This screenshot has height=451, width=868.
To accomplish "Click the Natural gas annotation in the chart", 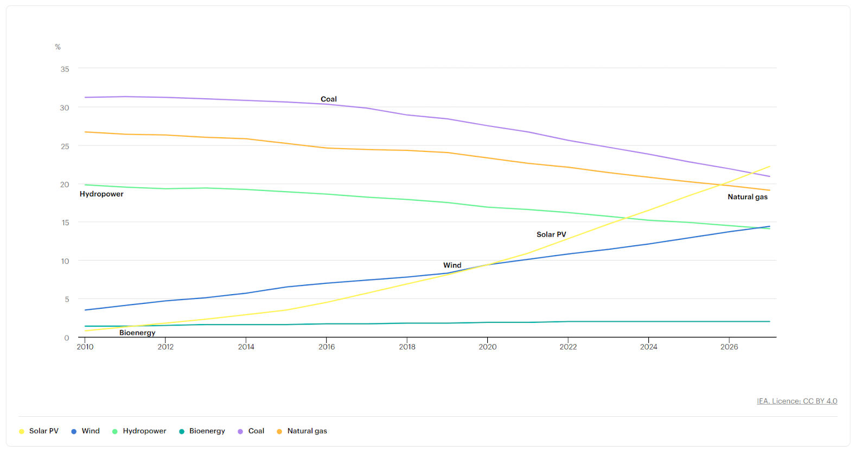I will pyautogui.click(x=748, y=197).
